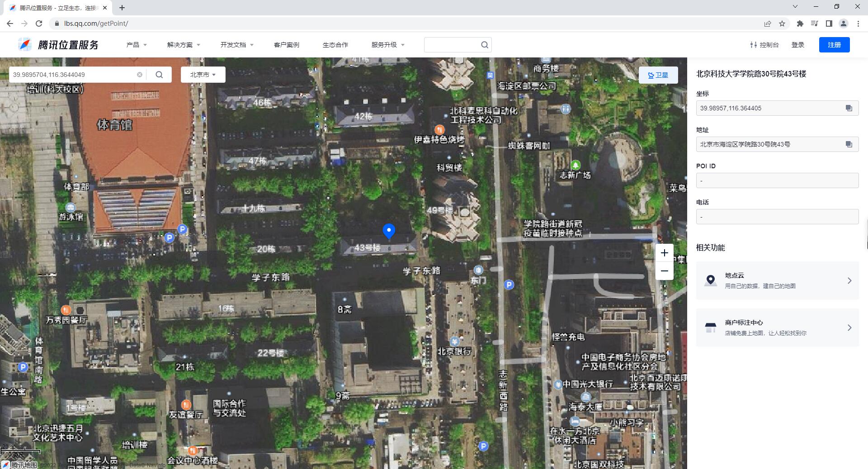The image size is (868, 469).
Task: Click the 蜘蛛客网咖 map label
Action: 529,146
